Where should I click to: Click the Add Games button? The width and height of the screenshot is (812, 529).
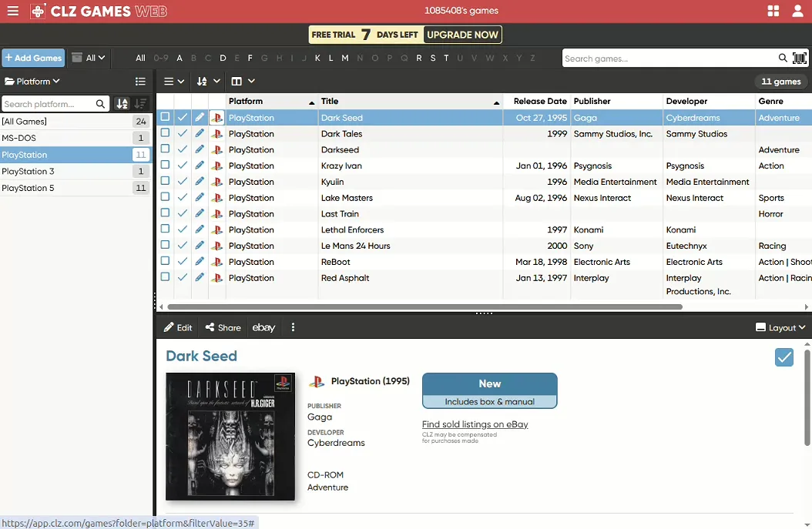34,58
